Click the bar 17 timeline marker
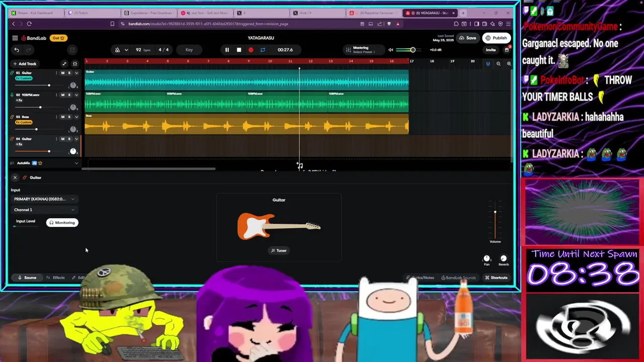 click(412, 61)
